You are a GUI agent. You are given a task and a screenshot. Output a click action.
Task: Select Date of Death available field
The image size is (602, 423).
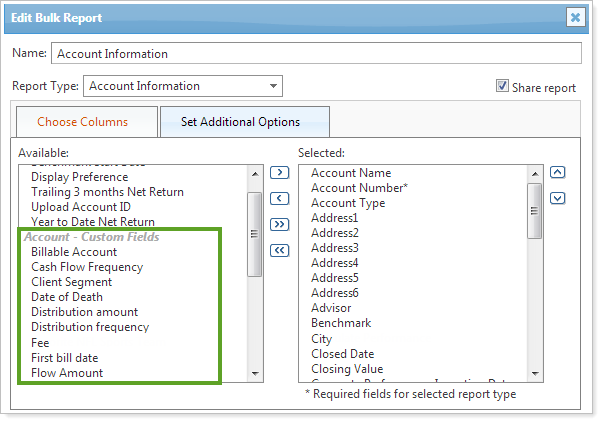point(67,297)
